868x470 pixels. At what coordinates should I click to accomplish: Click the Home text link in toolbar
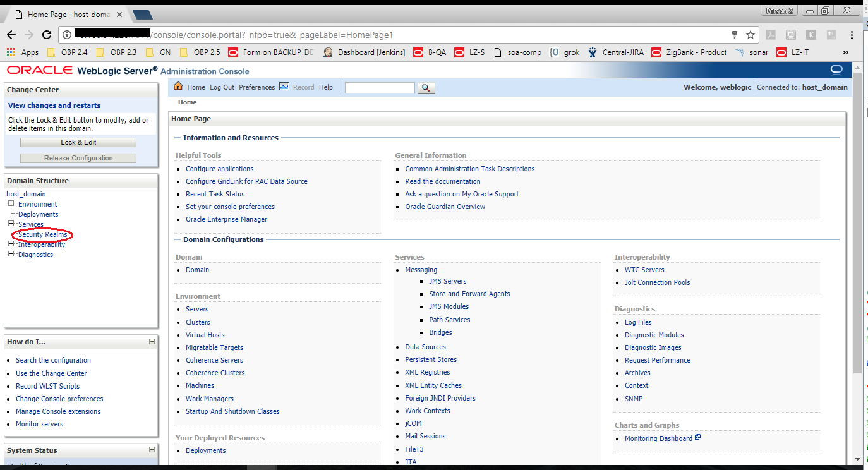tap(196, 87)
